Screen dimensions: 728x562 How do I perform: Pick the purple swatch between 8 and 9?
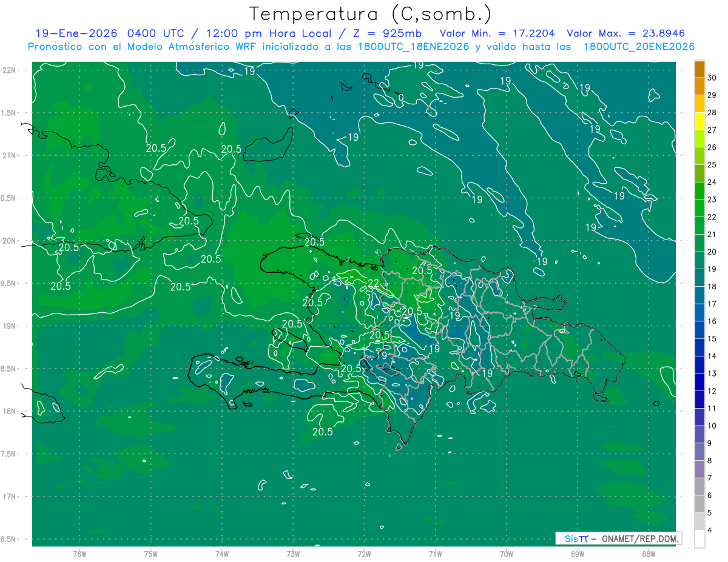click(699, 452)
